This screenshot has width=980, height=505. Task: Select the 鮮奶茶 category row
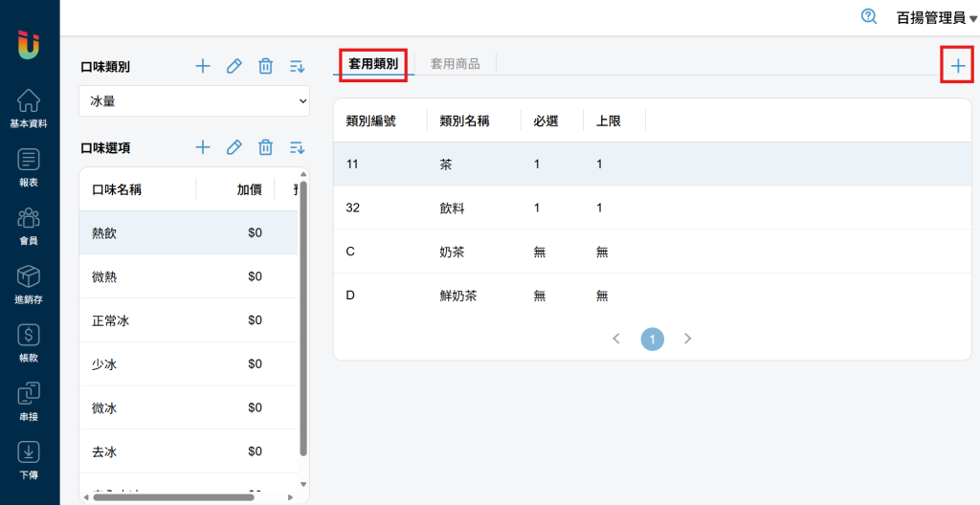coord(651,296)
